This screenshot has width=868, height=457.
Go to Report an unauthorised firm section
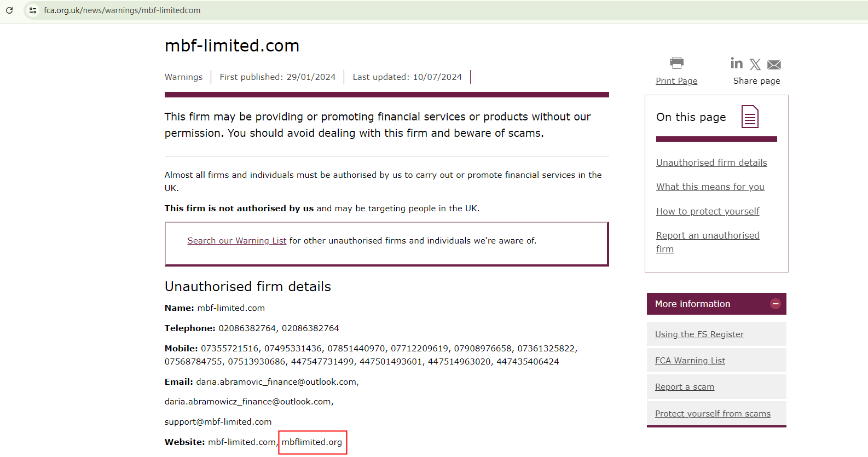pyautogui.click(x=708, y=236)
